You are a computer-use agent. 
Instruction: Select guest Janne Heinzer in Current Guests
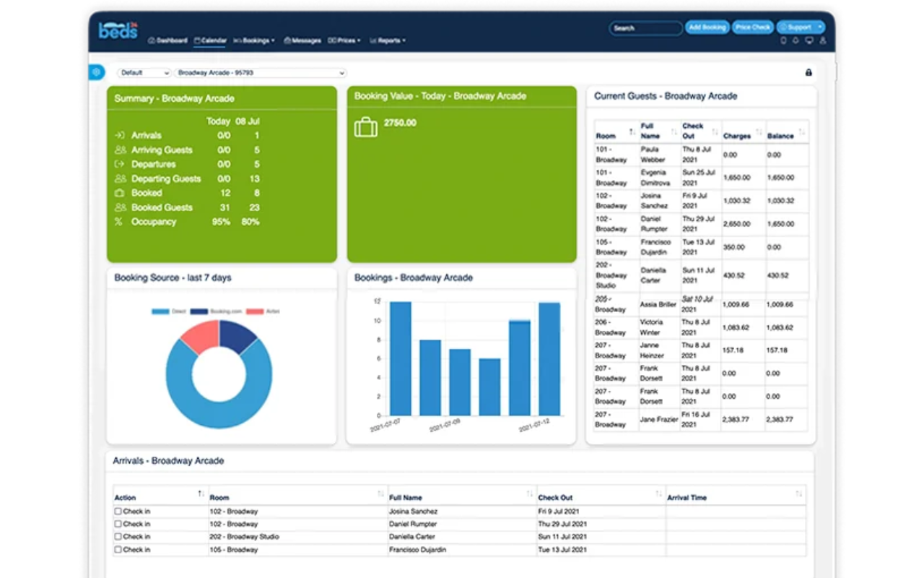(652, 350)
